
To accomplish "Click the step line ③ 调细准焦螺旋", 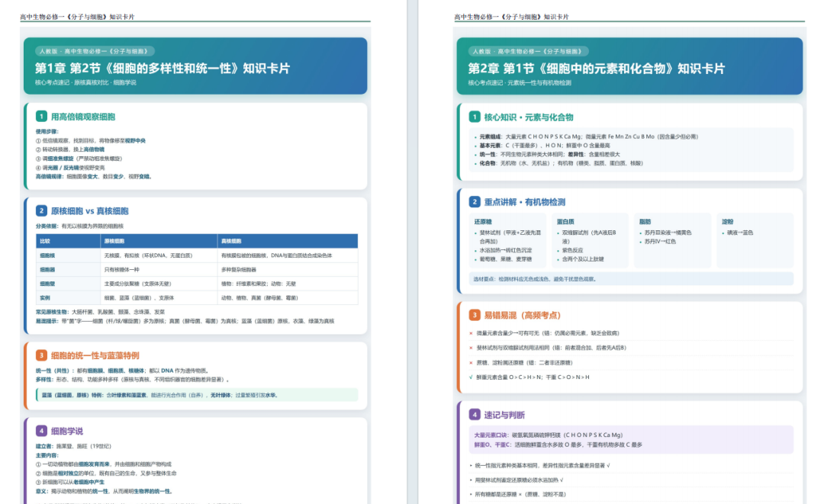I will pos(79,159).
